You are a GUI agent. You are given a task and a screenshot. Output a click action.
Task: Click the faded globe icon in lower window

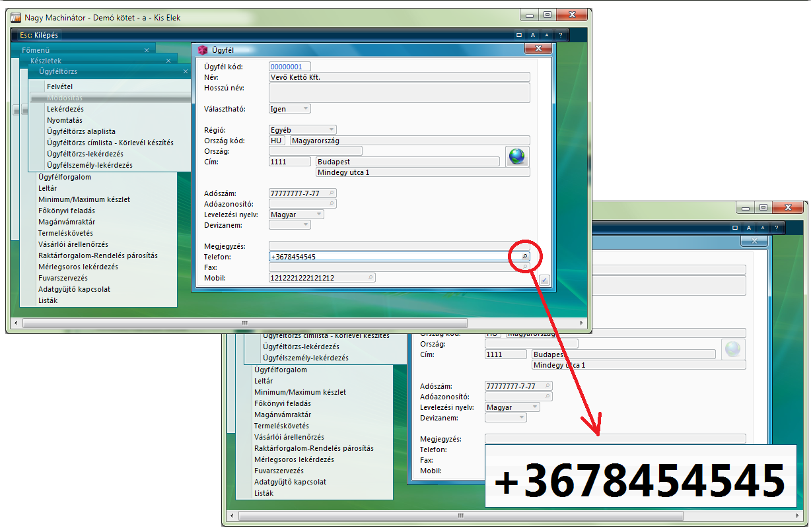tap(733, 349)
